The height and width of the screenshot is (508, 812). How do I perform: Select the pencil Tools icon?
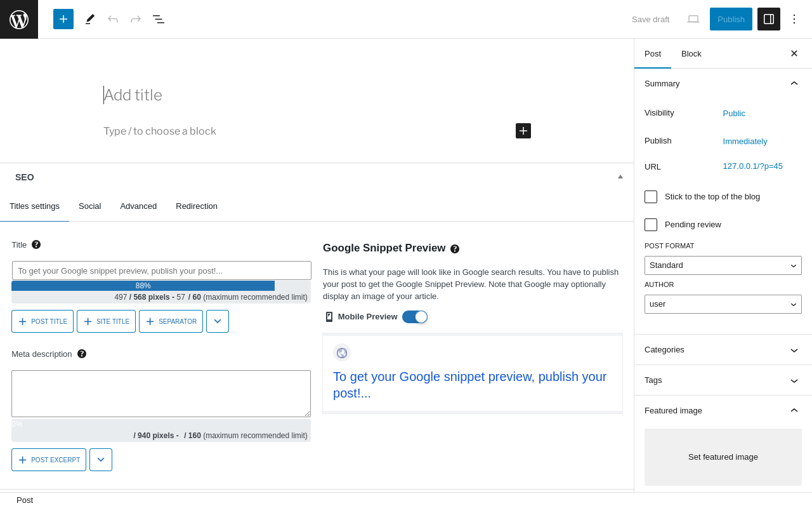click(x=90, y=19)
